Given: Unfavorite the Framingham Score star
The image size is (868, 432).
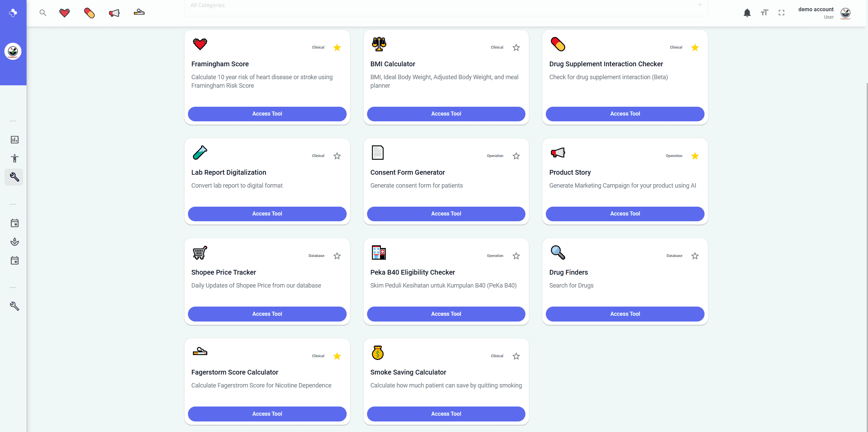Looking at the screenshot, I should pos(337,48).
